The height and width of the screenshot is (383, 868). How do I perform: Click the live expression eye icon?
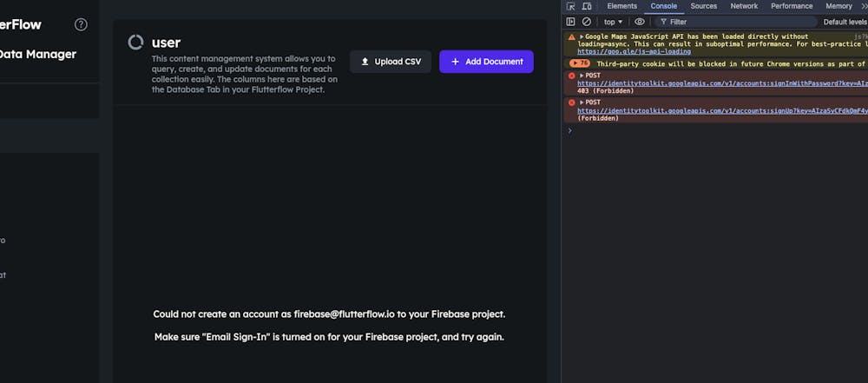coord(640,22)
